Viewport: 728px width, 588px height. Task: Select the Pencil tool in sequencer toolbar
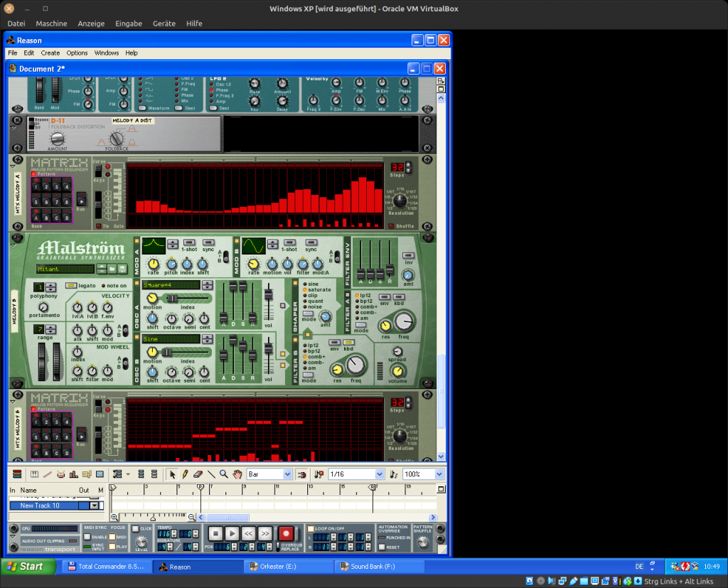[x=185, y=474]
